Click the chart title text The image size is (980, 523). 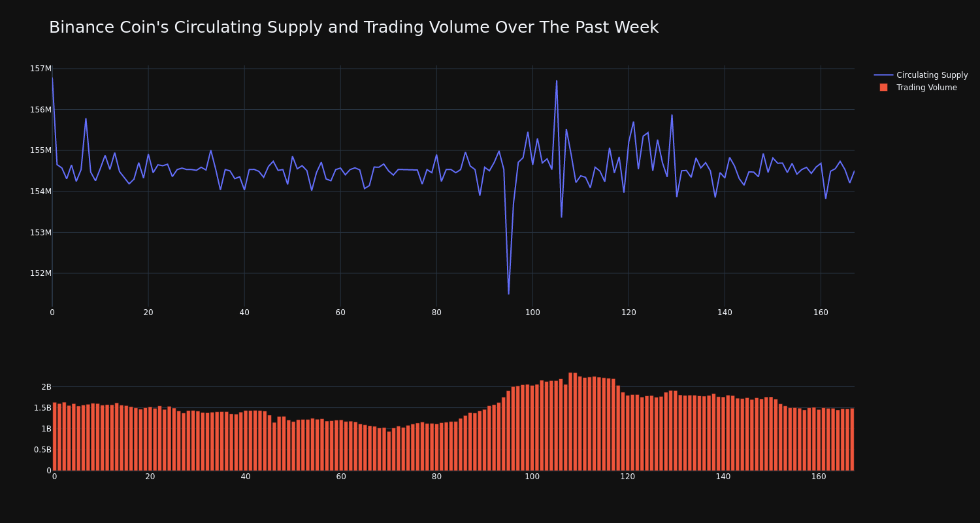[x=353, y=27]
